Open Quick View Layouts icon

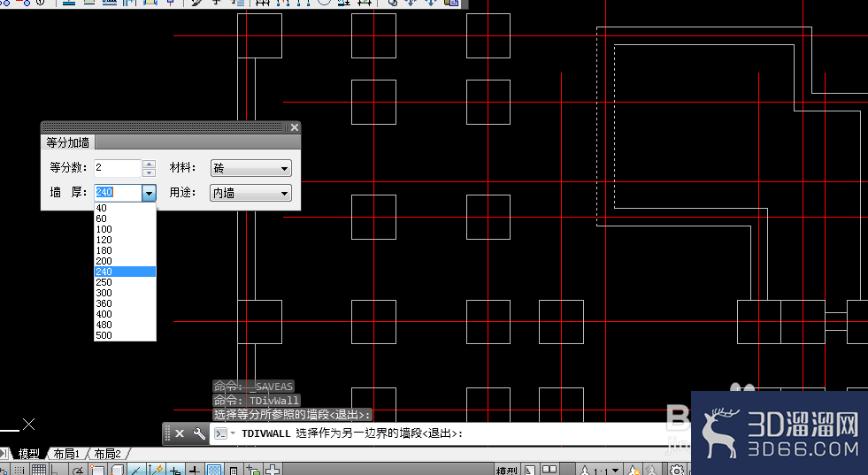tap(530, 470)
